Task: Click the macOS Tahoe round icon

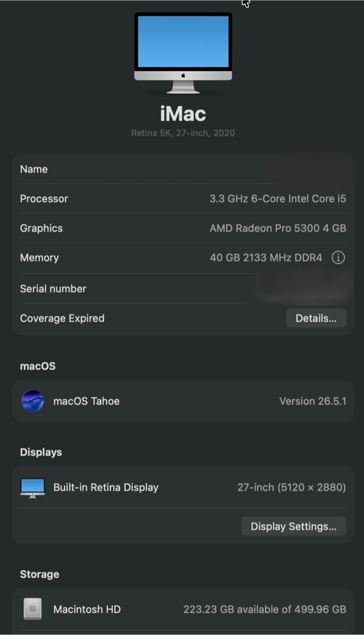Action: click(33, 401)
